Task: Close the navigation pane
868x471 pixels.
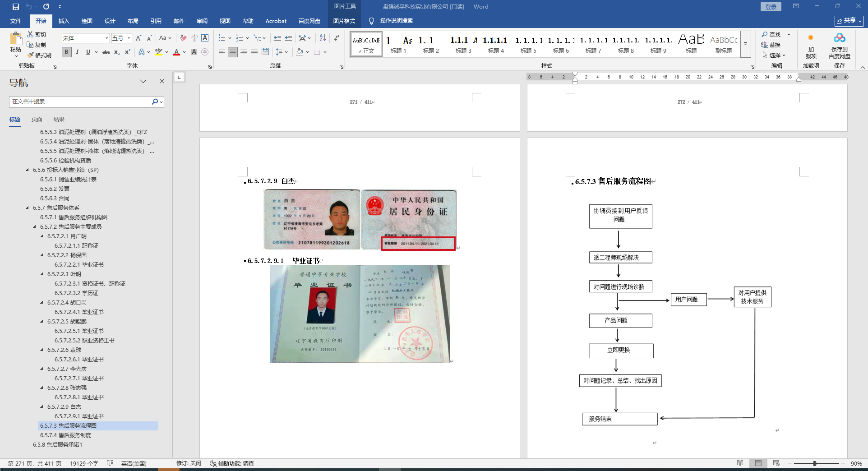Action: pyautogui.click(x=162, y=81)
